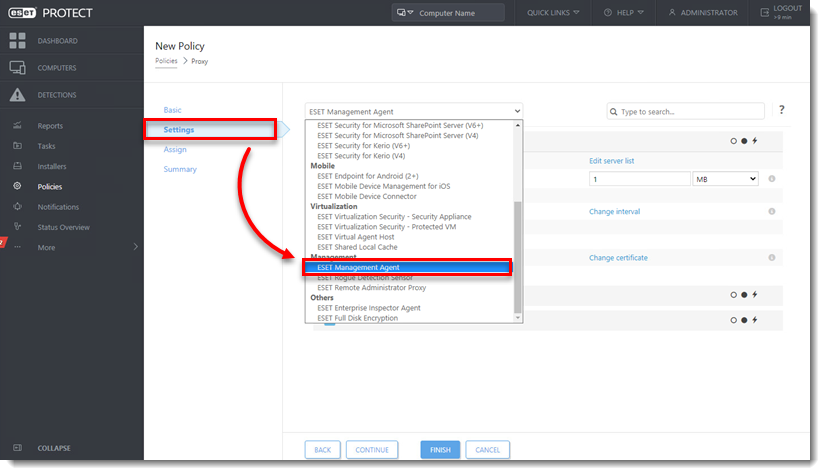Select the lightning Force flag in second section row
The height and width of the screenshot is (475, 825).
pos(755,295)
